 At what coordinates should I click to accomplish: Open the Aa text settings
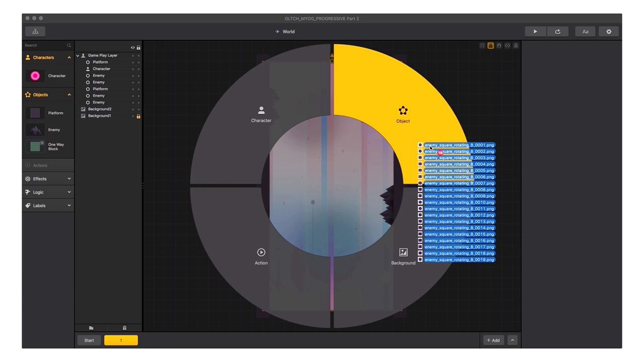(585, 32)
